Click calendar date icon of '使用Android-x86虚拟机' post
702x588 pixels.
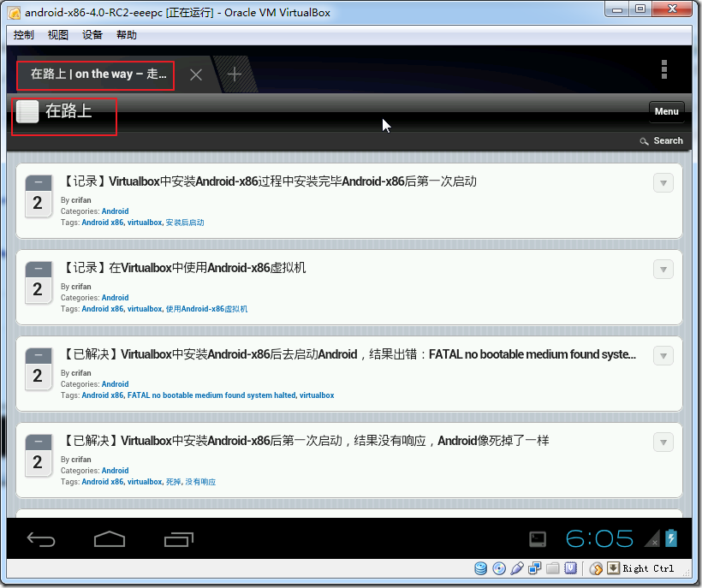click(38, 282)
